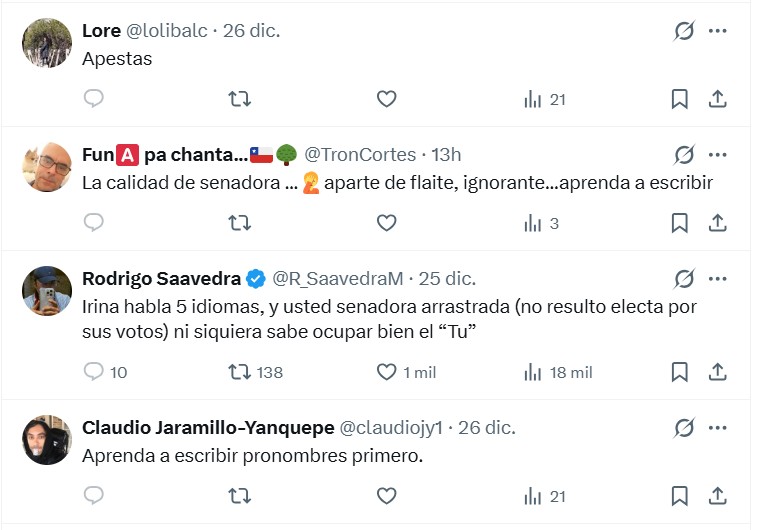The height and width of the screenshot is (530, 773).
Task: Bookmark Lore's tweet "Apestas"
Action: point(679,99)
